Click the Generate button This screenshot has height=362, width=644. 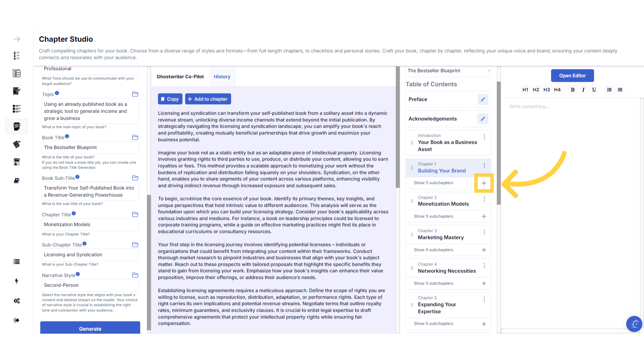(90, 328)
